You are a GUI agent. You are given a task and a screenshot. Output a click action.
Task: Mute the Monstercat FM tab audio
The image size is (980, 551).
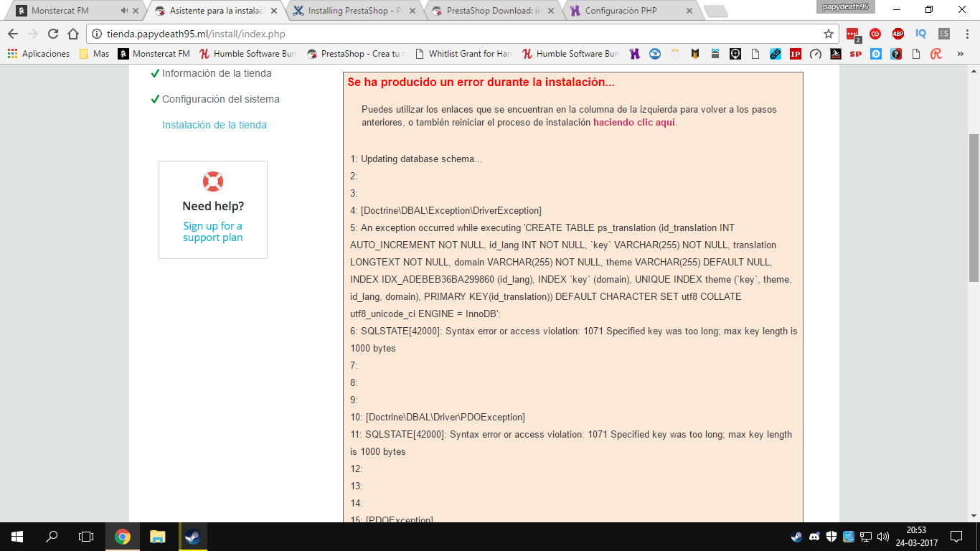pos(124,11)
